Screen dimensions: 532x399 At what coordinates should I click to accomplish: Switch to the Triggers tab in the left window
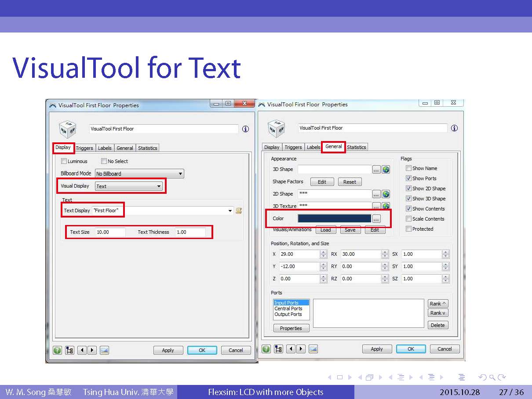pos(84,148)
